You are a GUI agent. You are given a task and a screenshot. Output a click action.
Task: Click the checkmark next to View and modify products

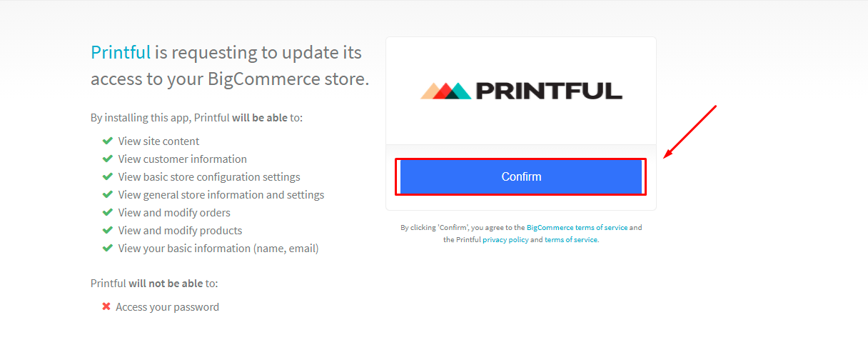pyautogui.click(x=107, y=230)
